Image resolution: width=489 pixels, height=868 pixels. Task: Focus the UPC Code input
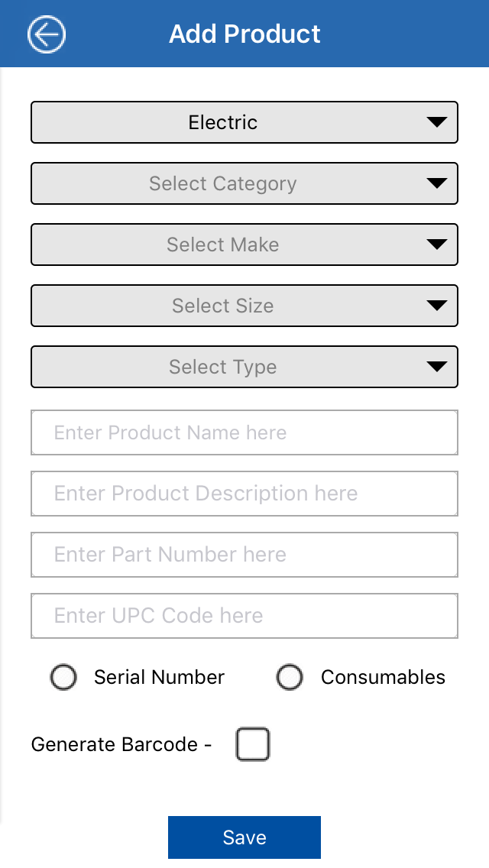coord(244,616)
